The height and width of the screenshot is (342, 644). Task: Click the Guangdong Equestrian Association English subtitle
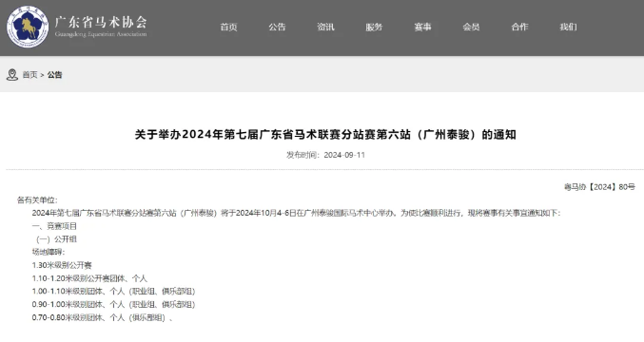tap(101, 34)
